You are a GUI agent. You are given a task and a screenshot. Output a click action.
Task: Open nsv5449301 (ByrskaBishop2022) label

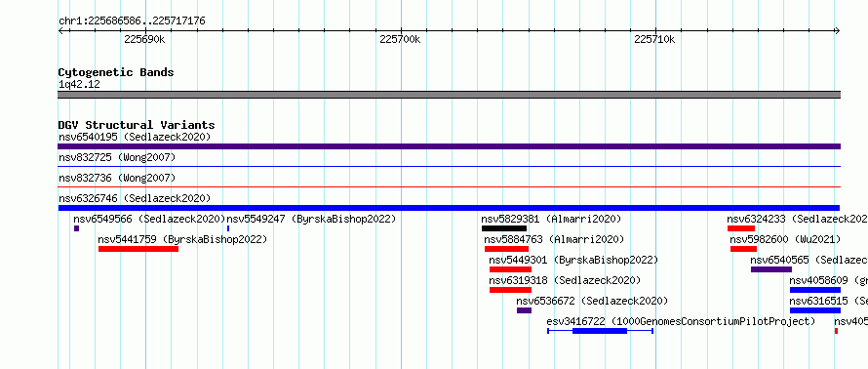click(x=573, y=260)
